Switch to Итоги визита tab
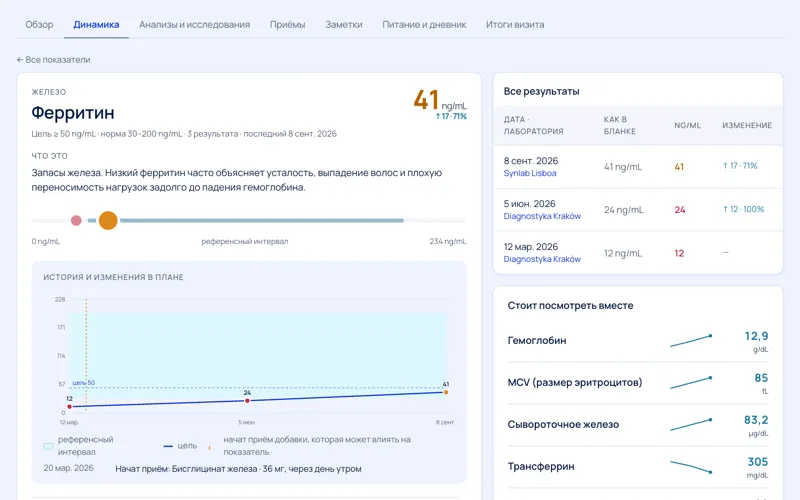The height and width of the screenshot is (500, 800). tap(515, 24)
